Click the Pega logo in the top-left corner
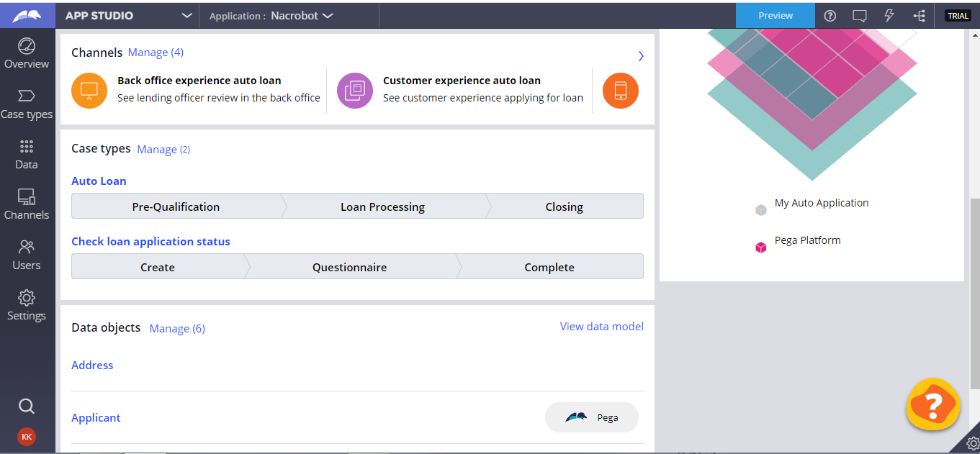 [x=27, y=15]
